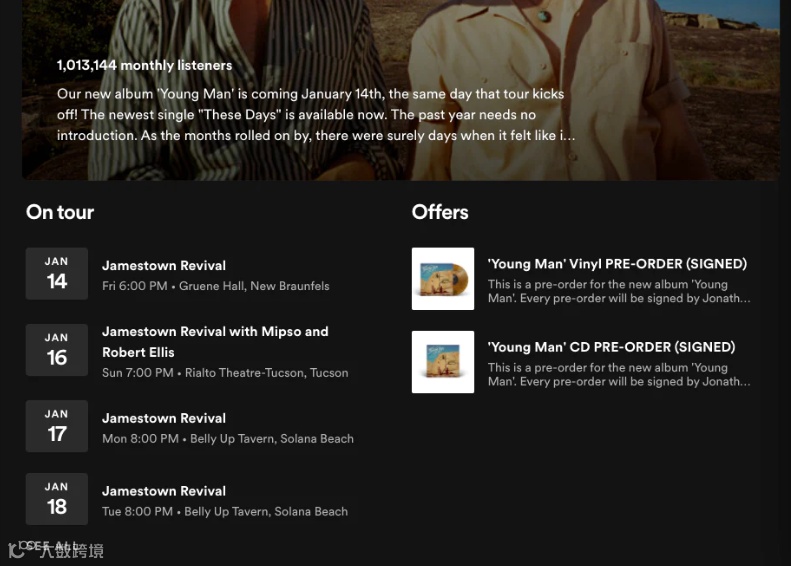The width and height of the screenshot is (791, 566).
Task: Open the 'Young Man' Vinyl PRE-ORDER offer
Action: point(617,264)
